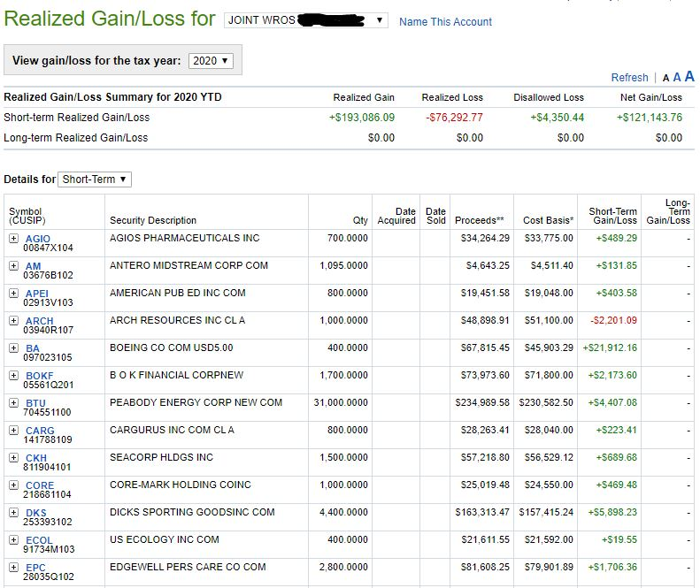Expand the ARCH row details

tap(13, 320)
